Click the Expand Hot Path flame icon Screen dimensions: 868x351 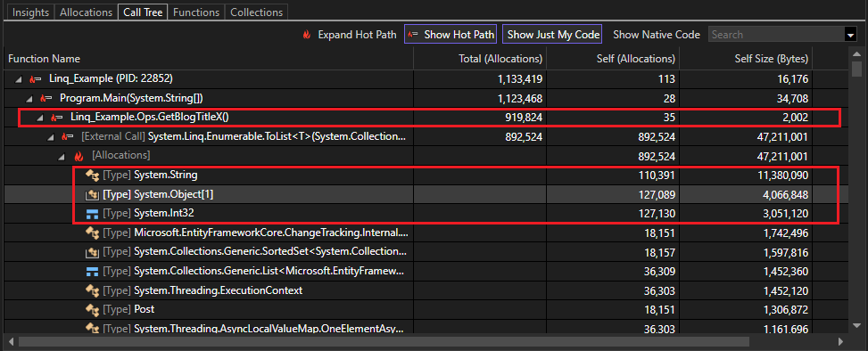coord(306,34)
